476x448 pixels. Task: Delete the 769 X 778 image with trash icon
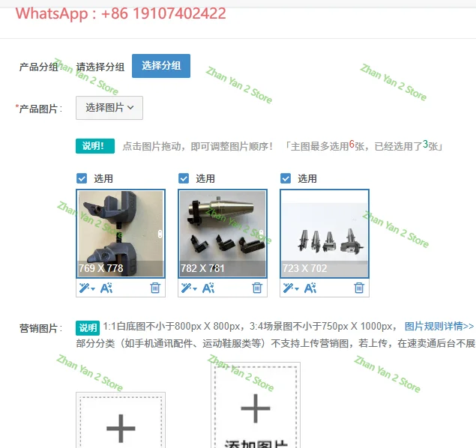155,288
